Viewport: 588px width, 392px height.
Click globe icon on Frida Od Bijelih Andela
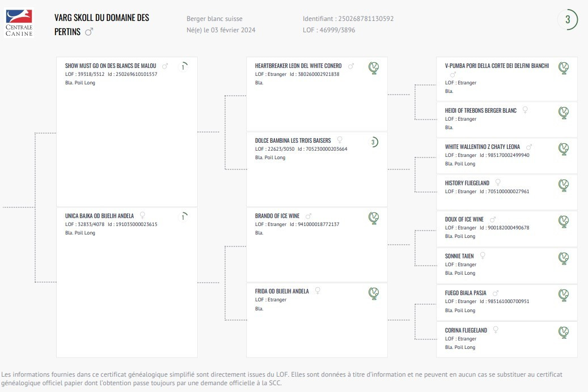[374, 293]
